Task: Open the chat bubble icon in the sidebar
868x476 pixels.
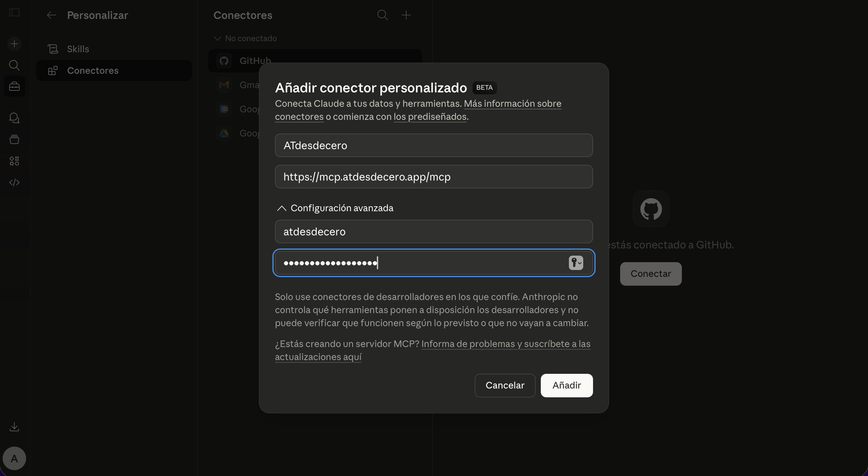Action: (x=14, y=118)
